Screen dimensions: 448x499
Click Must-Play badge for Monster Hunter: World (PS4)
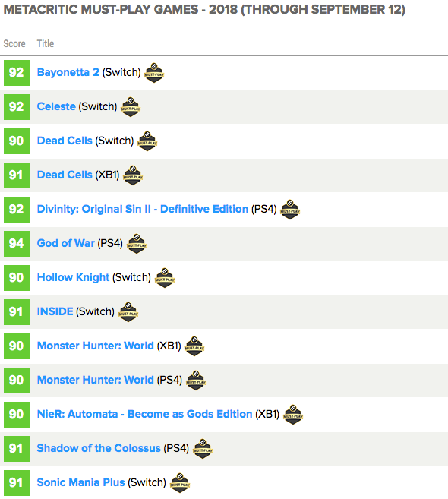(x=196, y=381)
